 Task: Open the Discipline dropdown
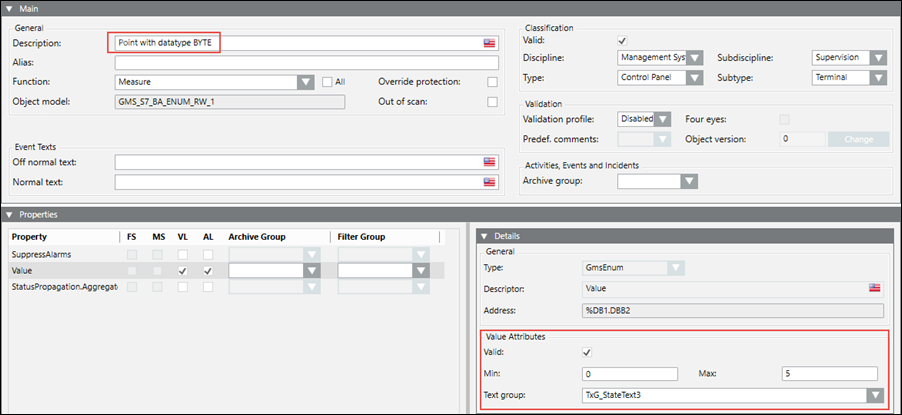click(694, 58)
